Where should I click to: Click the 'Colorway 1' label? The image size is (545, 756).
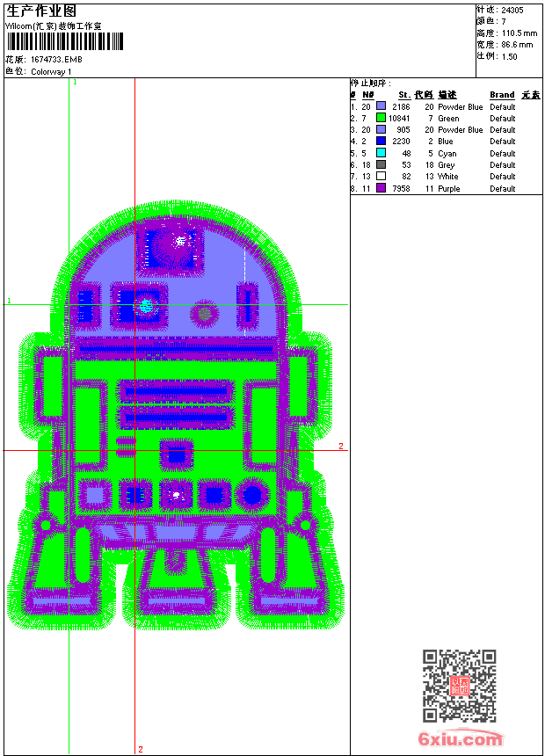coord(51,72)
